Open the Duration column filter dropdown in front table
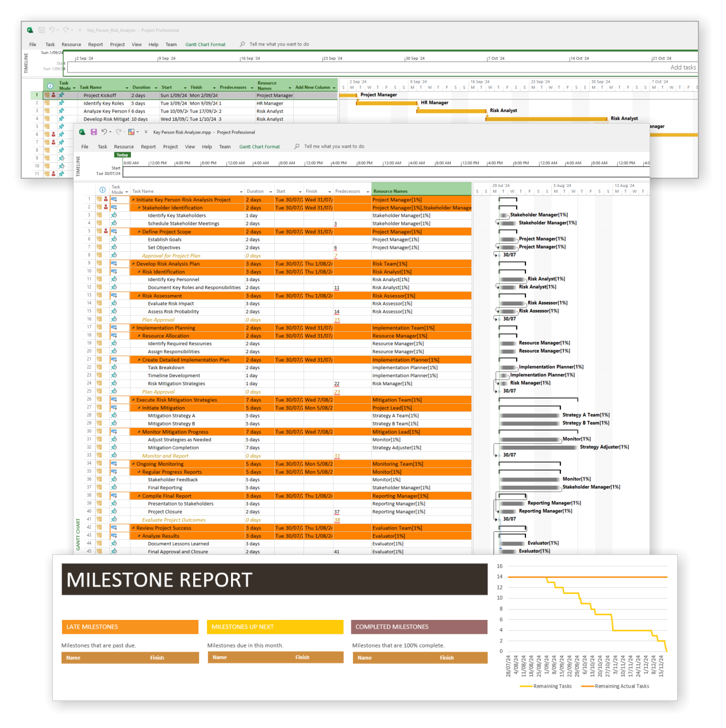This screenshot has height=728, width=726. tap(270, 191)
